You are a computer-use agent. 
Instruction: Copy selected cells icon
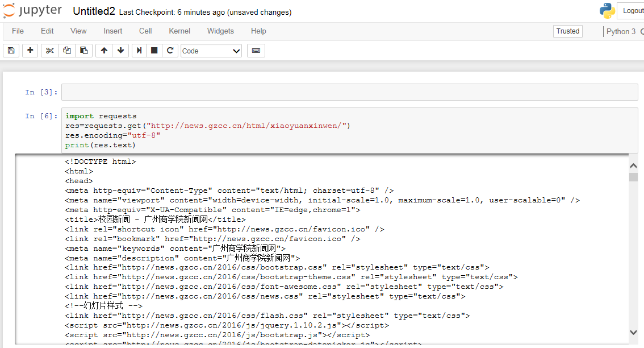[66, 51]
